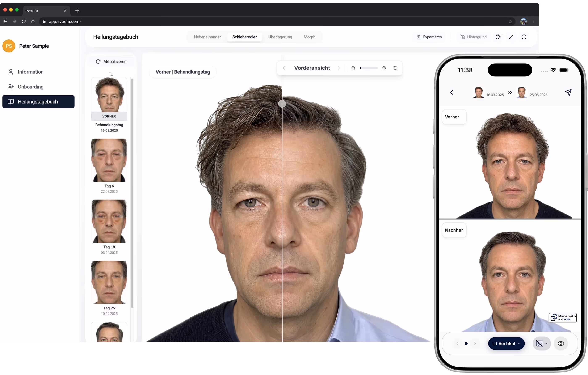The width and height of the screenshot is (588, 375).
Task: Click the address bar app.evooia.com
Action: (277, 21)
